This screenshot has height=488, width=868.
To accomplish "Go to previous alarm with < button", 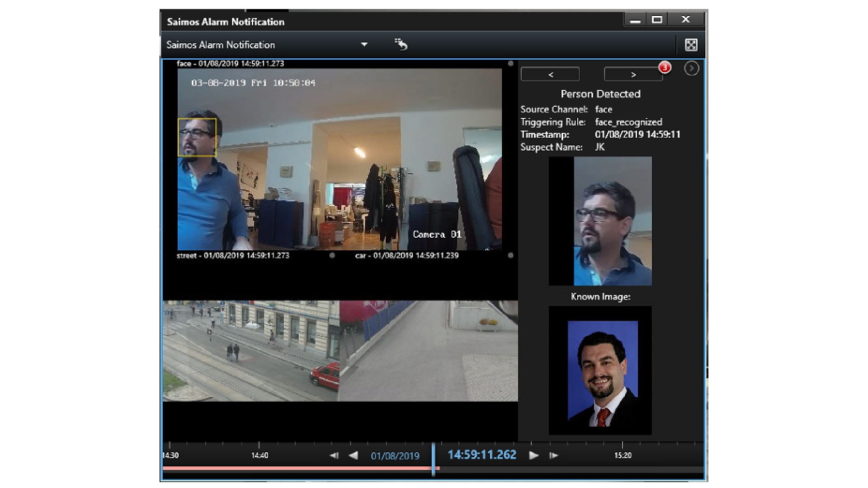I will point(550,75).
